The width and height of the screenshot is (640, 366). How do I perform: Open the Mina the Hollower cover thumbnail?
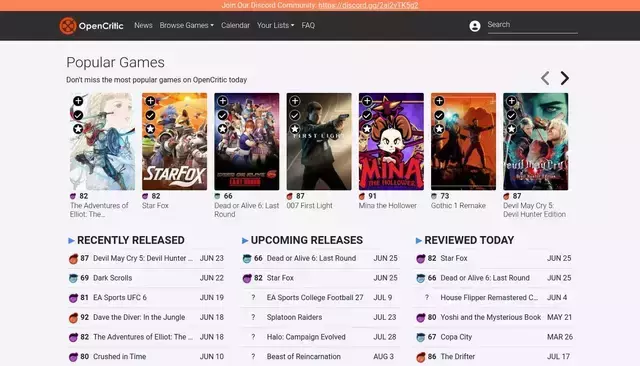391,141
